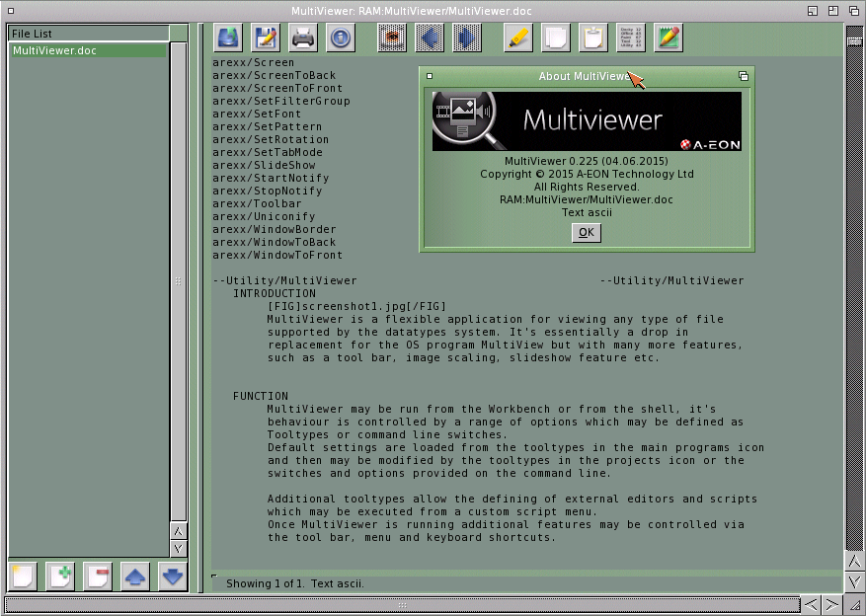Select MultiViewer.doc in the File List

pos(89,50)
